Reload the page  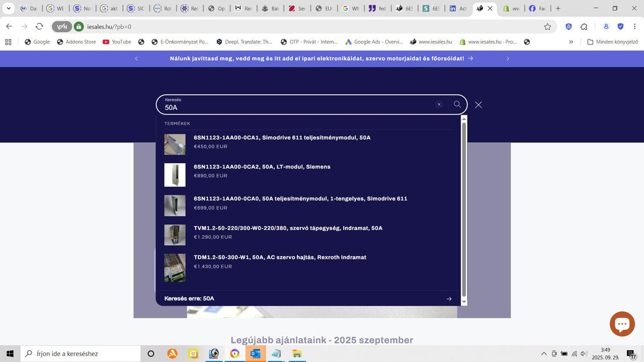[x=39, y=26]
